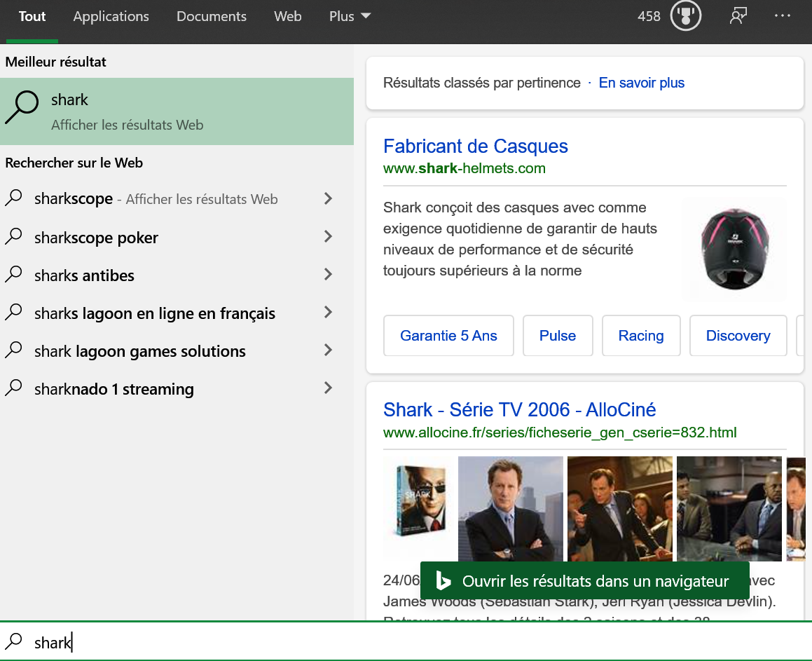Click the Garantie 5 Ans button
Screen dimensions: 812x661
click(448, 336)
